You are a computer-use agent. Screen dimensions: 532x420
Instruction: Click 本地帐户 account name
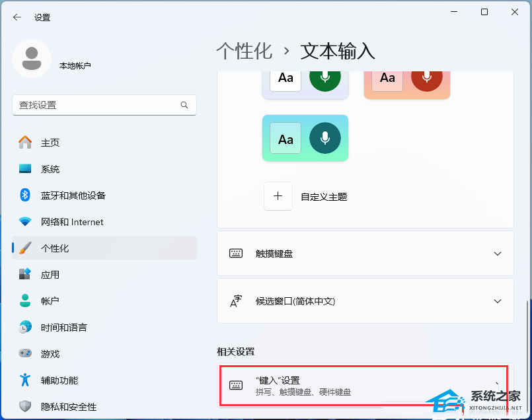point(75,65)
